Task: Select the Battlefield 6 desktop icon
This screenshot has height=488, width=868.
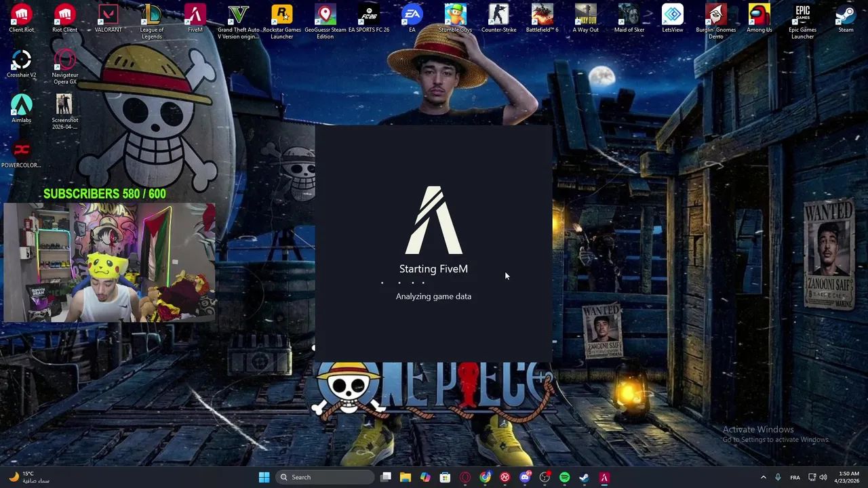Action: coord(542,18)
